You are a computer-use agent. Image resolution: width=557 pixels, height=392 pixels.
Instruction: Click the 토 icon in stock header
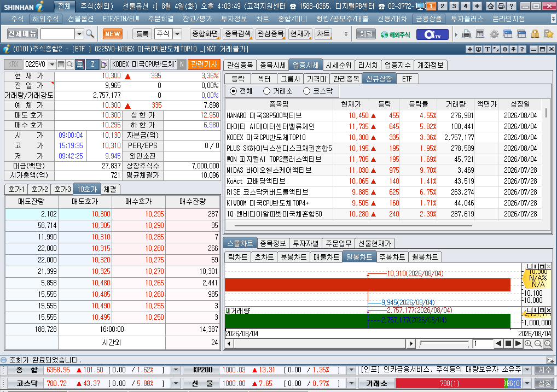[79, 65]
